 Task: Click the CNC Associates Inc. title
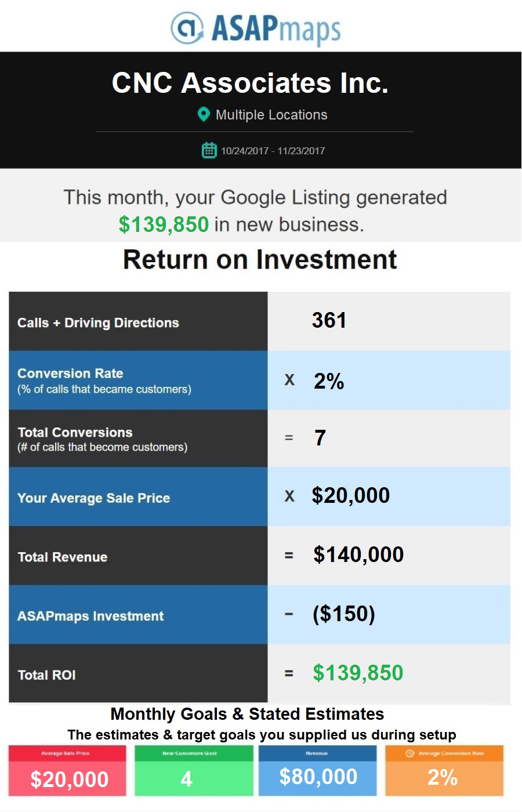[x=250, y=83]
